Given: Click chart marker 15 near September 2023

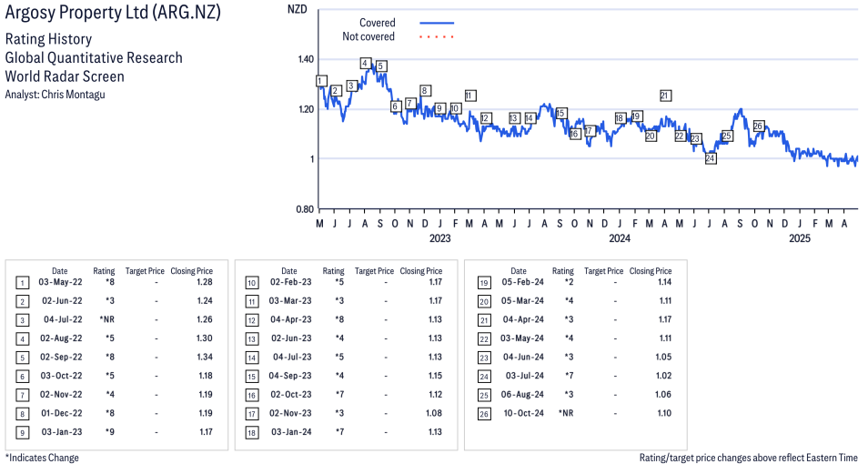Looking at the screenshot, I should (560, 114).
